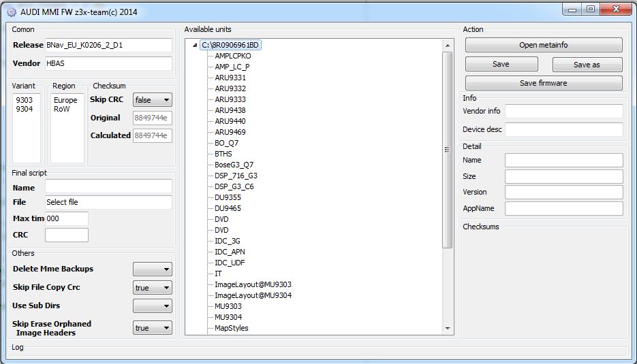
Task: Click the Save firmware button
Action: coord(544,83)
